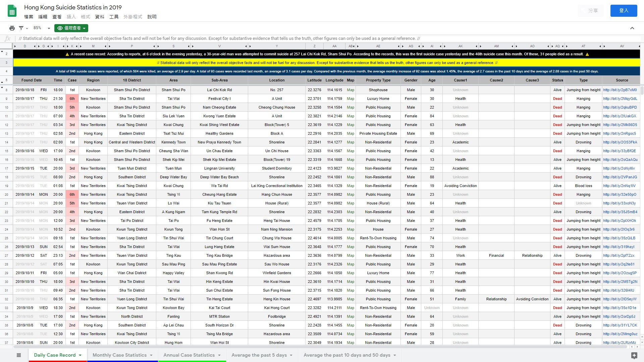
Task: Select row header 12
Action: pyautogui.click(x=6, y=125)
